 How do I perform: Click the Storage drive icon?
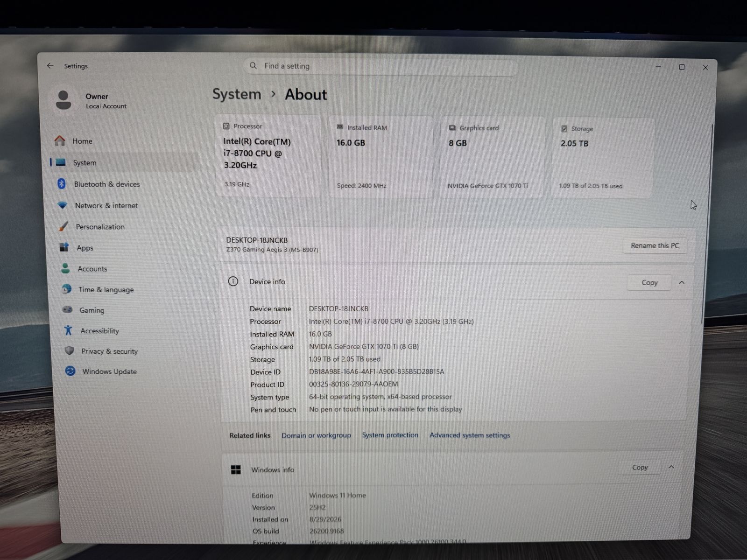point(564,129)
